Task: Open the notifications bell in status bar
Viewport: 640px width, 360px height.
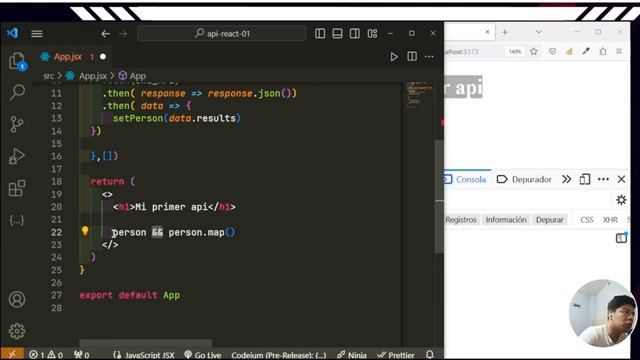Action: pos(429,355)
